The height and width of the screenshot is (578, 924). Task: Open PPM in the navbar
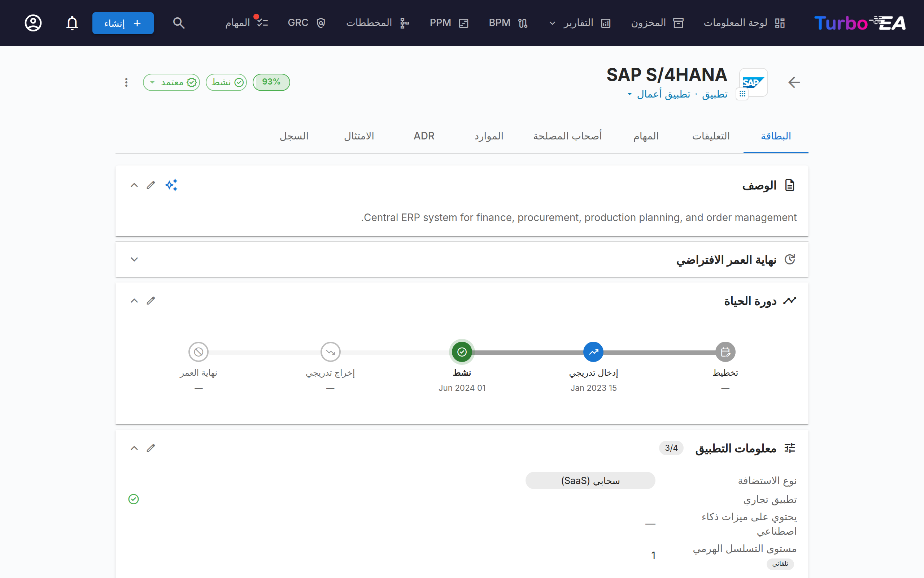pyautogui.click(x=449, y=23)
